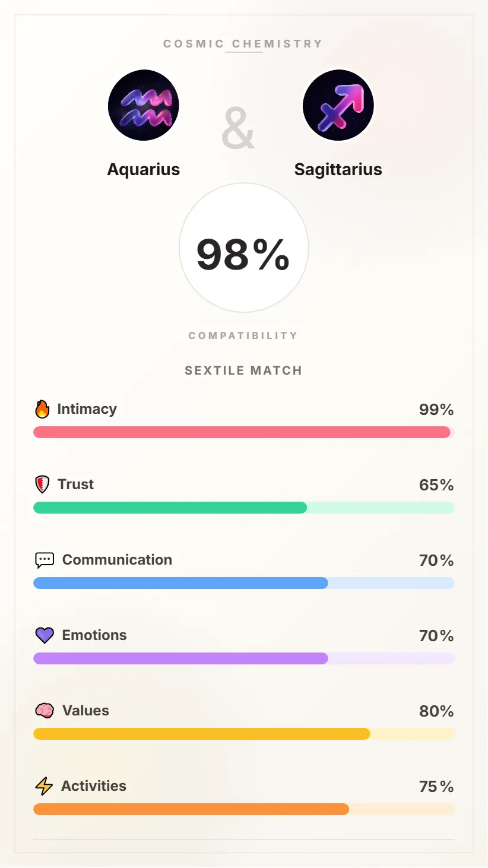Click the Intimacy flame icon
Viewport: 488px width, 868px height.
click(x=42, y=409)
